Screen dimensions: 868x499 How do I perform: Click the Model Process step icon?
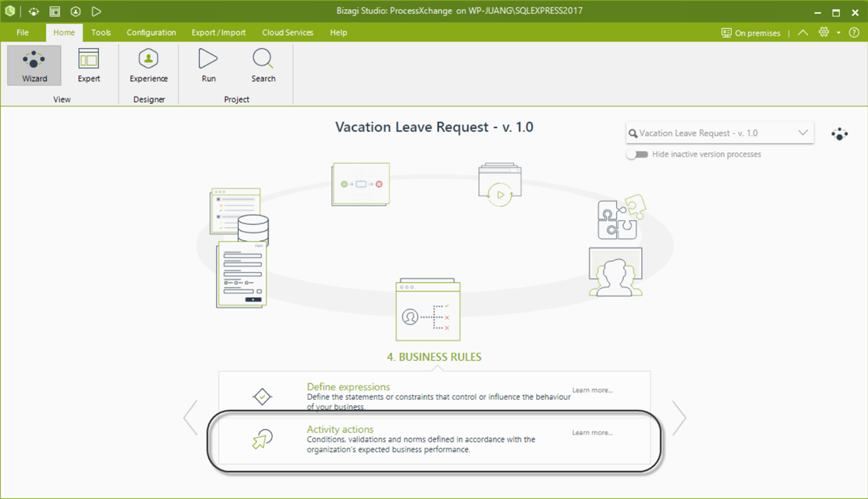(360, 184)
